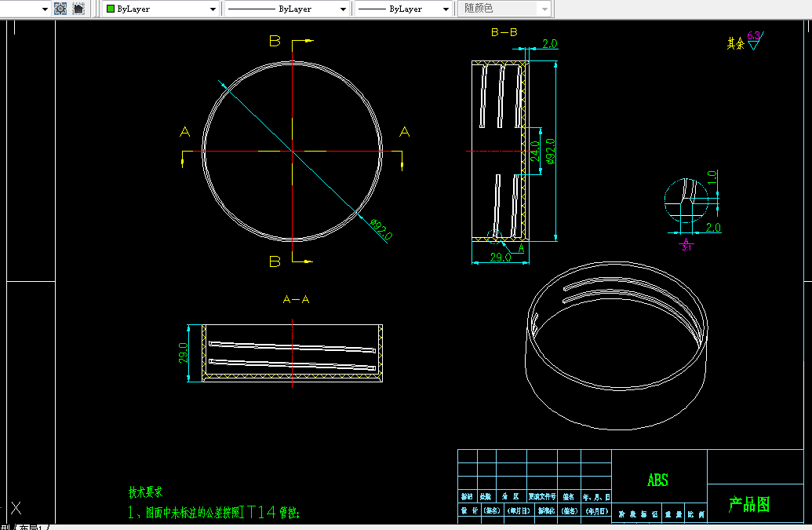
Task: Select the right A section marker on circle view
Action: pyautogui.click(x=405, y=132)
